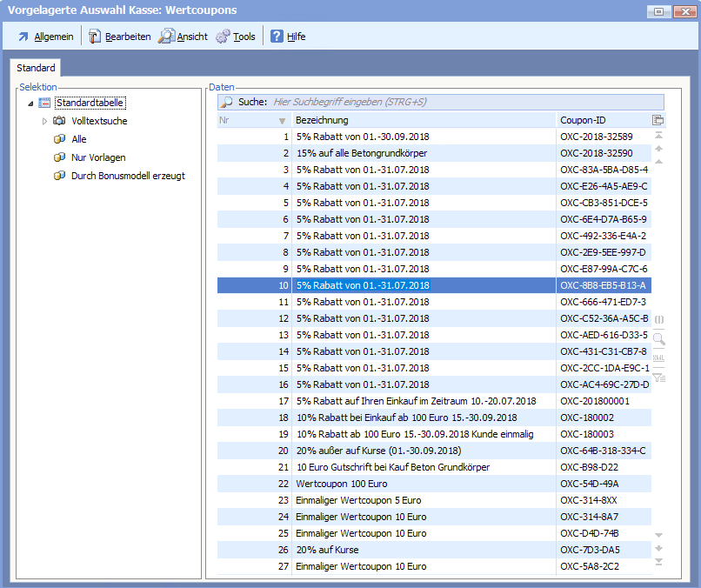The width and height of the screenshot is (701, 588).
Task: Select 'Durch Bonusmodell erzeugt' filter
Action: coord(127,176)
